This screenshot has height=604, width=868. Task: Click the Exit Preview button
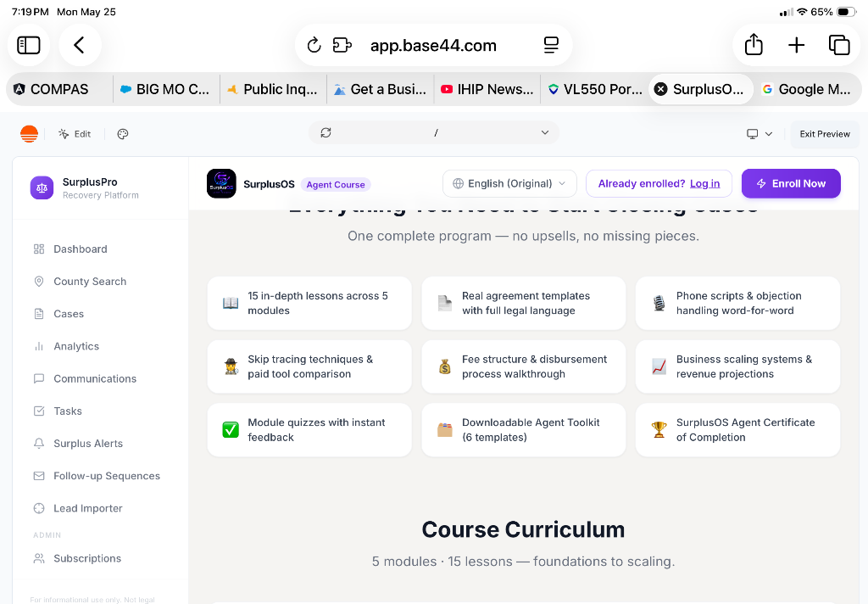coord(824,133)
